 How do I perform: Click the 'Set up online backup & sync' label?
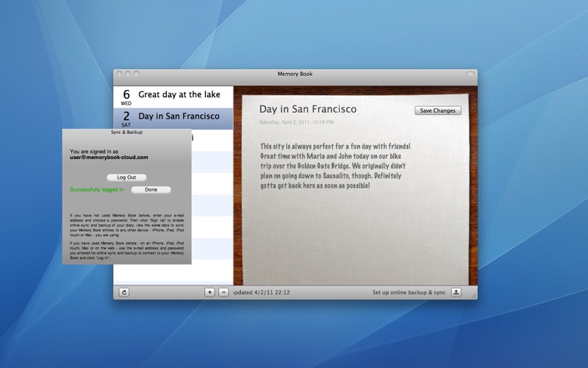pos(409,292)
